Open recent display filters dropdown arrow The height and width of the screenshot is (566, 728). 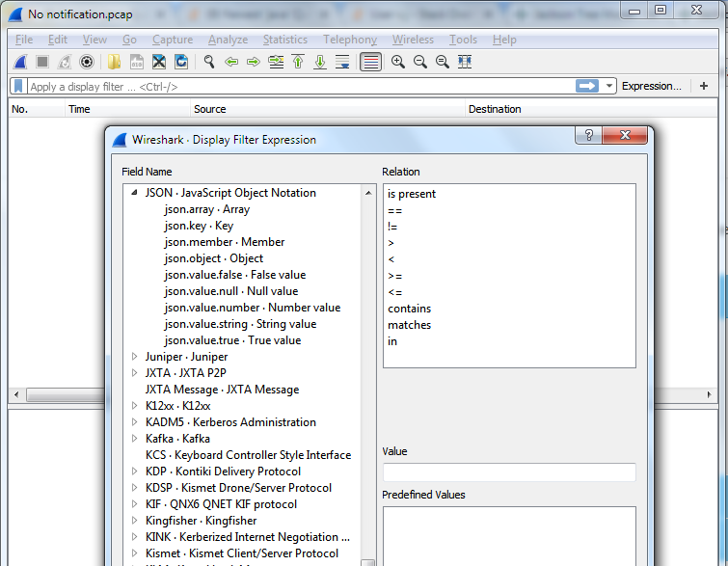click(608, 87)
